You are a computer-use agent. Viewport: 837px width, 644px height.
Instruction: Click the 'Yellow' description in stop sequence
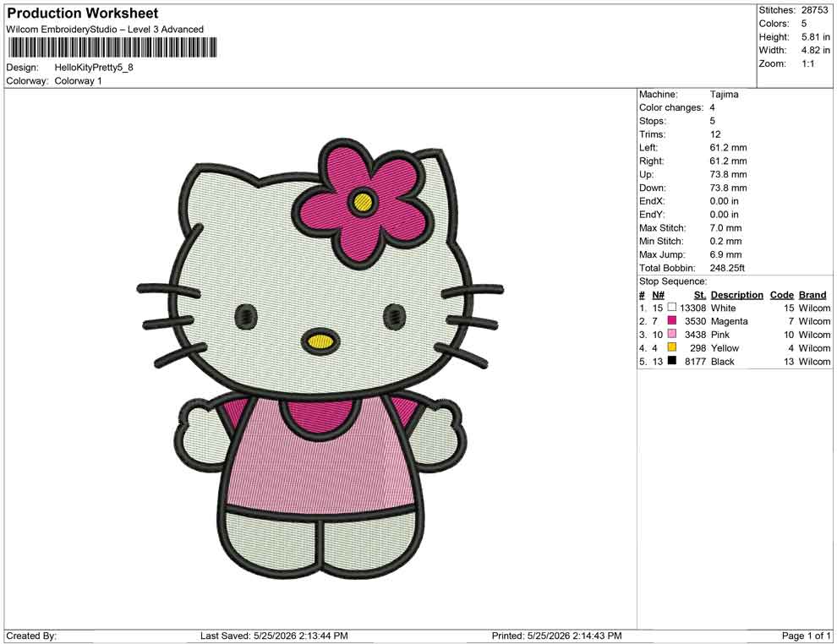pos(725,348)
